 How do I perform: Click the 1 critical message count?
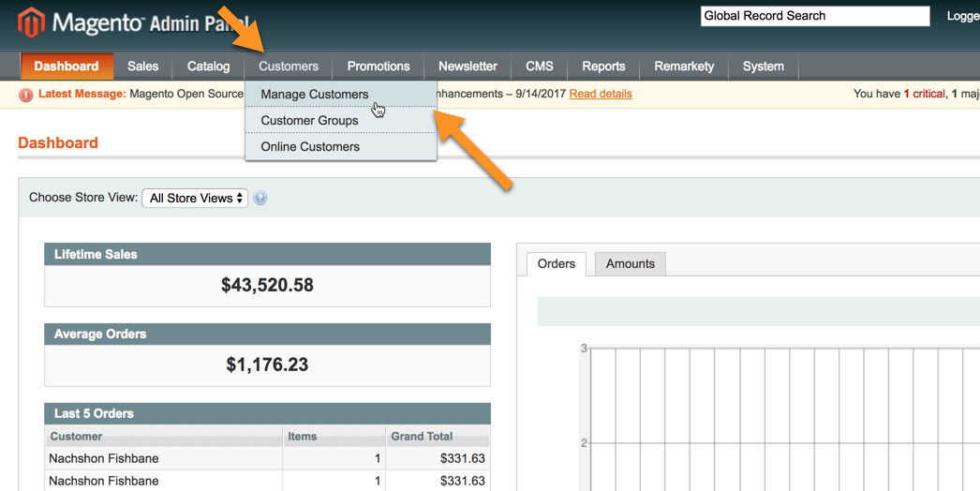pos(925,94)
